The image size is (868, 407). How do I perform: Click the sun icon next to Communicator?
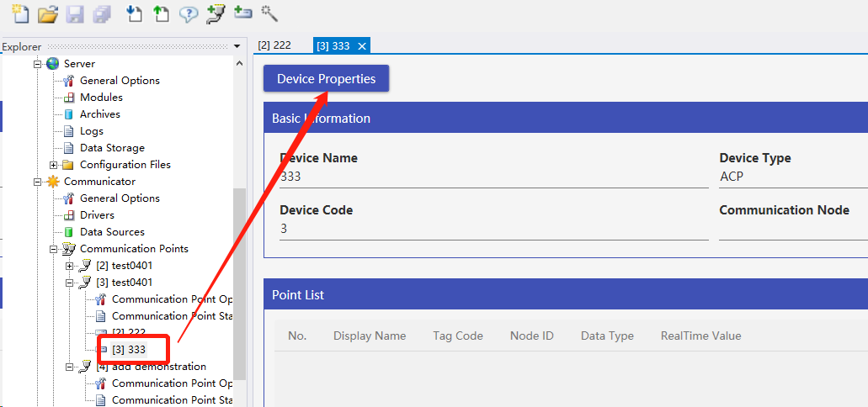[52, 182]
